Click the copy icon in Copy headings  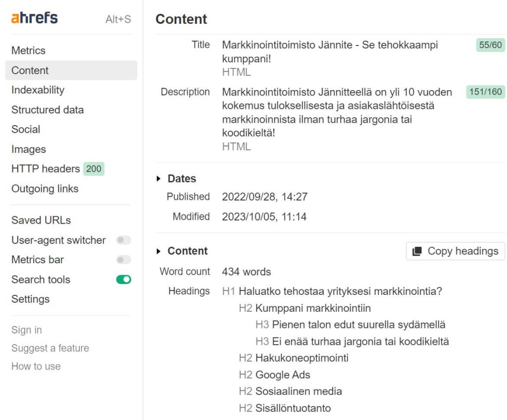[417, 251]
